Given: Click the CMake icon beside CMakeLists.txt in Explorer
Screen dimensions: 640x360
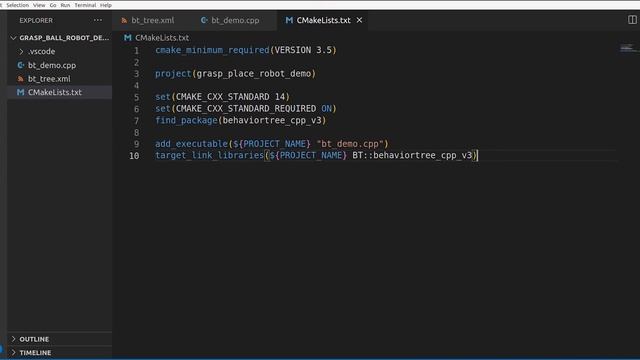Looking at the screenshot, I should click(20, 92).
